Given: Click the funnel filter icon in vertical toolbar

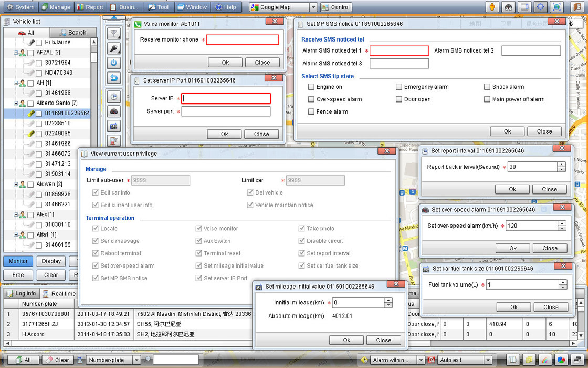Looking at the screenshot, I should 114,34.
